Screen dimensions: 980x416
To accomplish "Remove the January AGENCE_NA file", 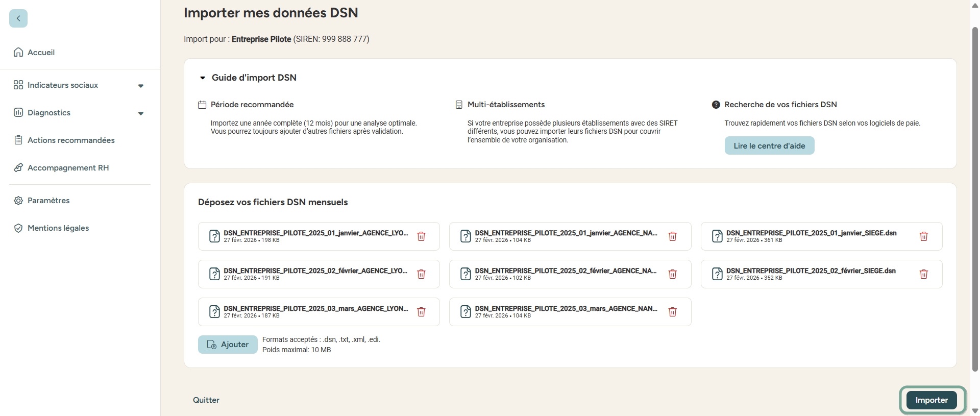I will (672, 236).
